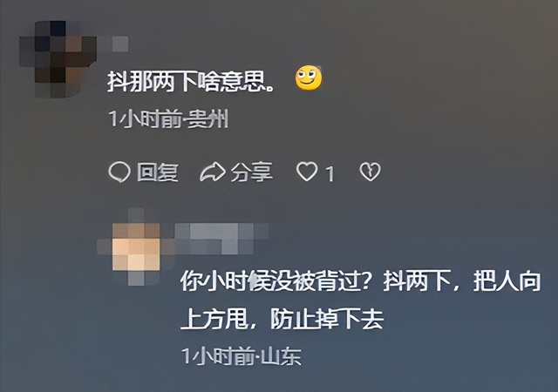Select the reply line starting 你小时候没被背过
This screenshot has height=392, width=558.
coord(360,281)
